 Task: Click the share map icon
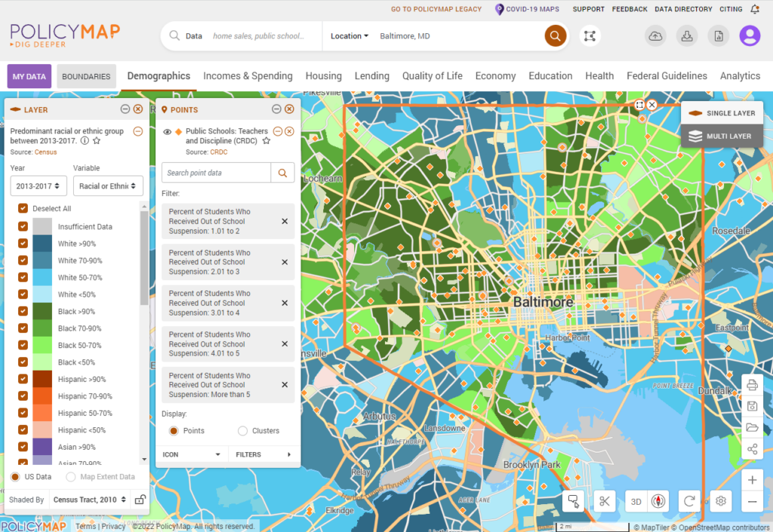[753, 449]
